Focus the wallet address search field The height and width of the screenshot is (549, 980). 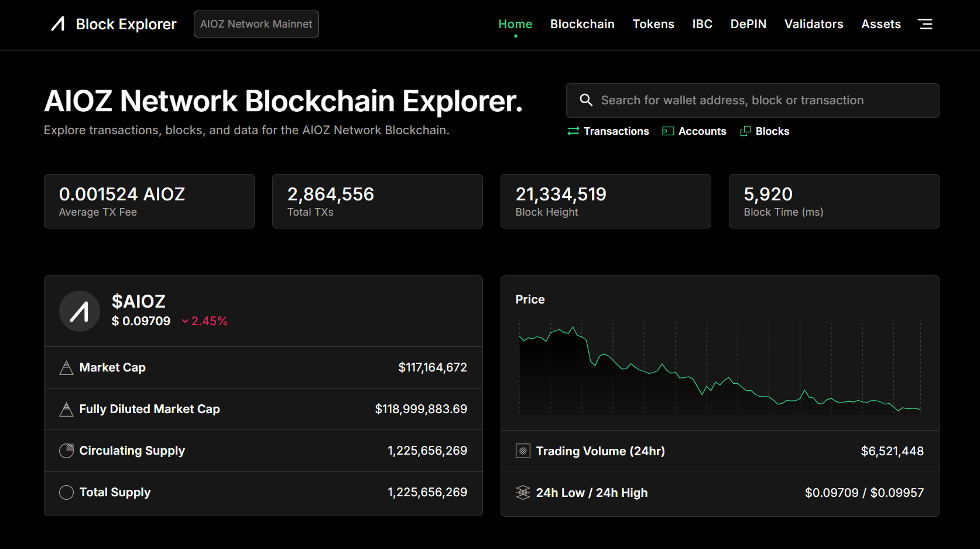click(761, 100)
